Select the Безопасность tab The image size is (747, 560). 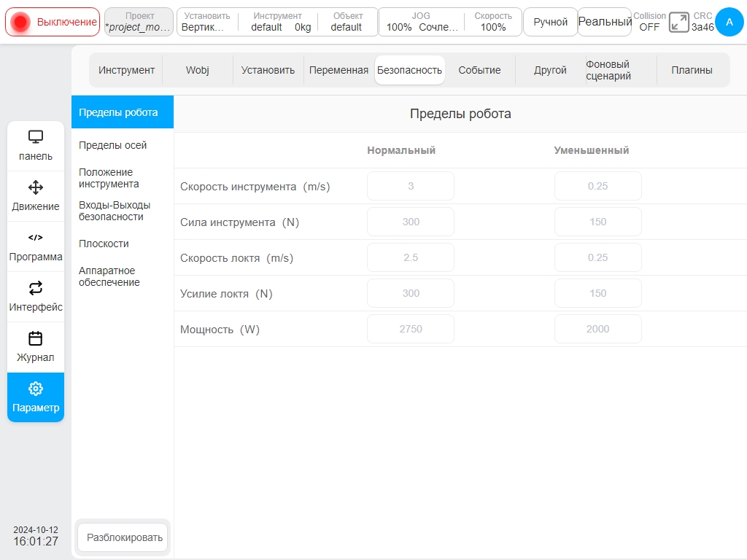(410, 70)
